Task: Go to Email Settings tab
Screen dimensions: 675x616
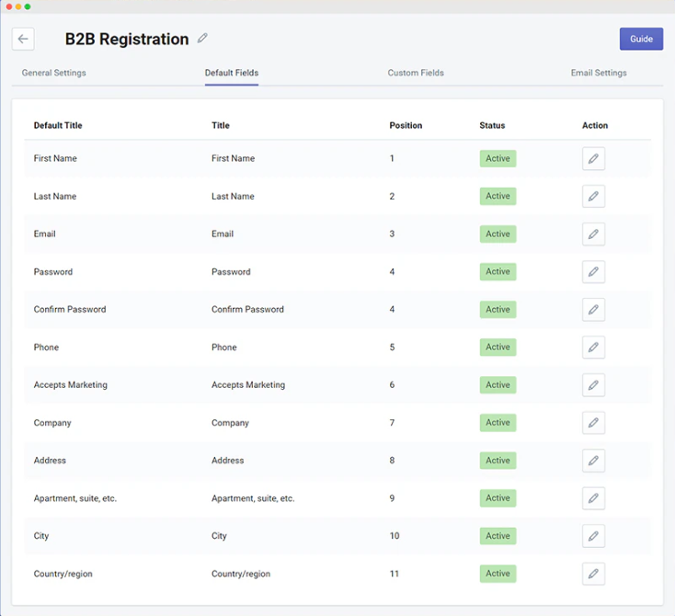Action: coord(599,73)
